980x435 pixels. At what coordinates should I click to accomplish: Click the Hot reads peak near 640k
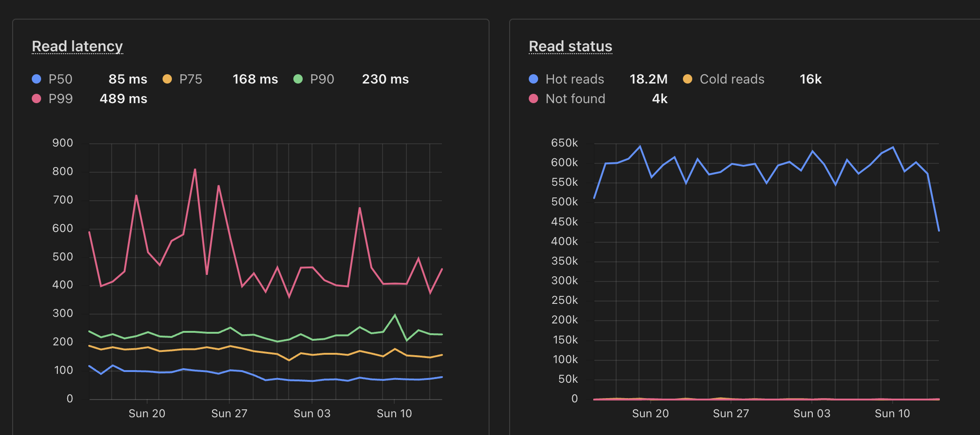640,146
